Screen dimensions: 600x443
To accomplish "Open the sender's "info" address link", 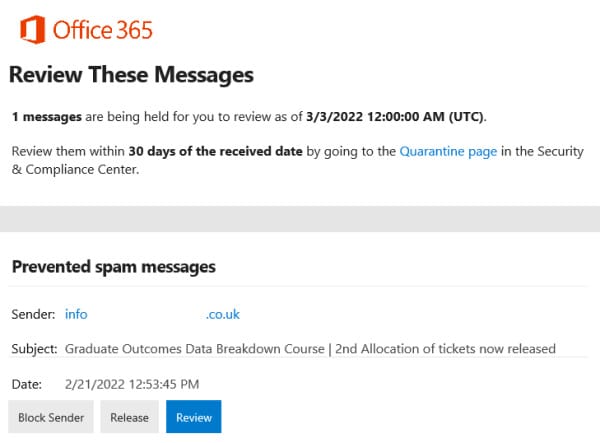I will point(76,314).
